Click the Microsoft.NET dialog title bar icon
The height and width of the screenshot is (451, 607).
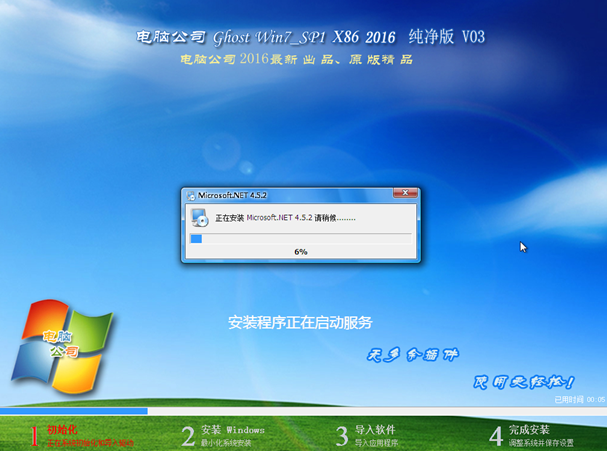coord(191,195)
